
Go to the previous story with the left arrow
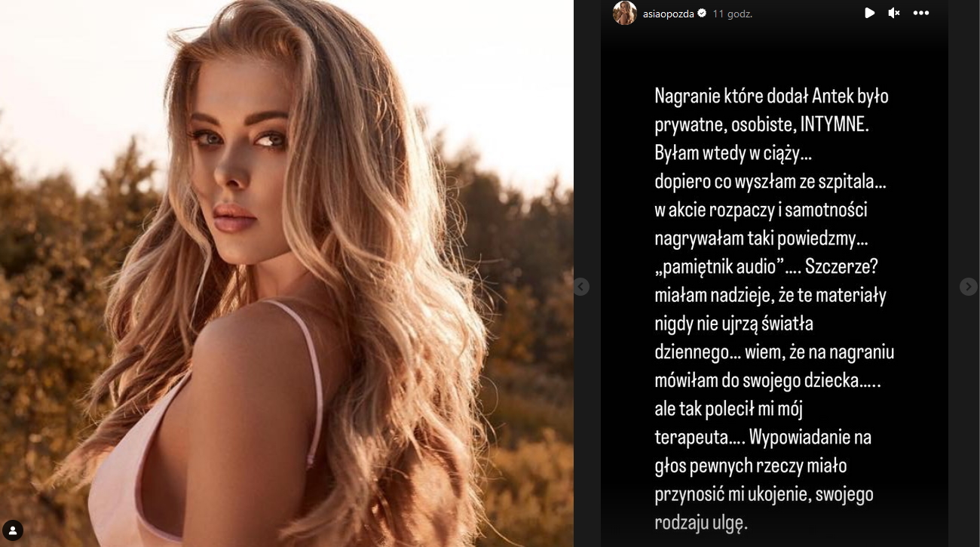pyautogui.click(x=580, y=286)
